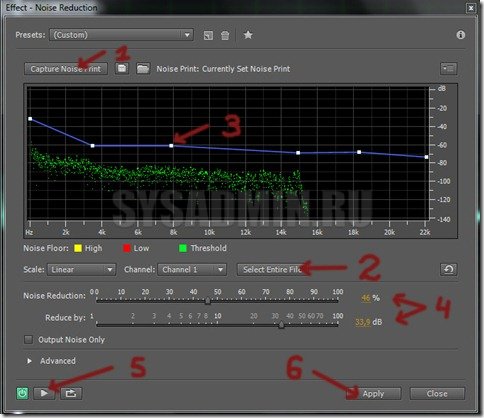The height and width of the screenshot is (418, 484).
Task: Mark preset as favorite with star
Action: click(248, 35)
